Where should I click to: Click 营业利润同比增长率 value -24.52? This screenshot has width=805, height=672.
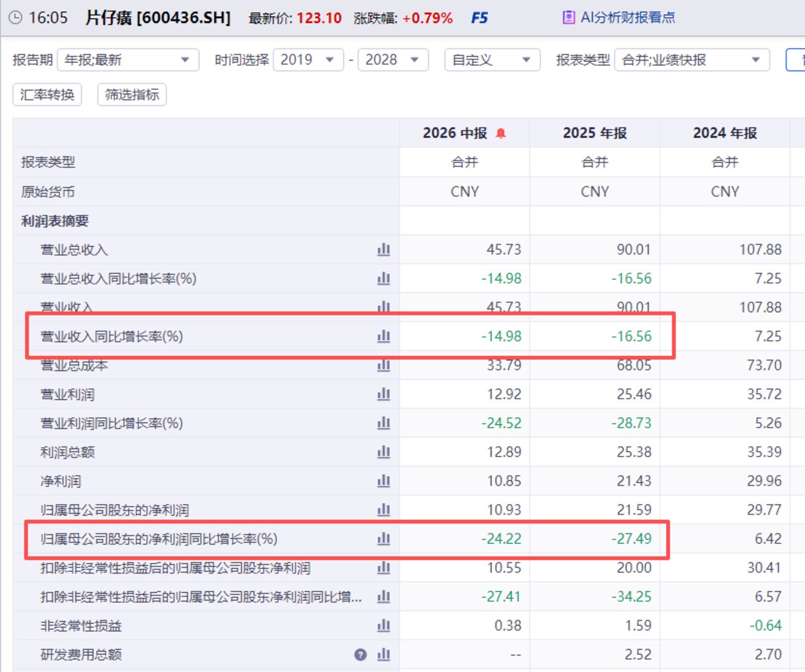(x=501, y=423)
